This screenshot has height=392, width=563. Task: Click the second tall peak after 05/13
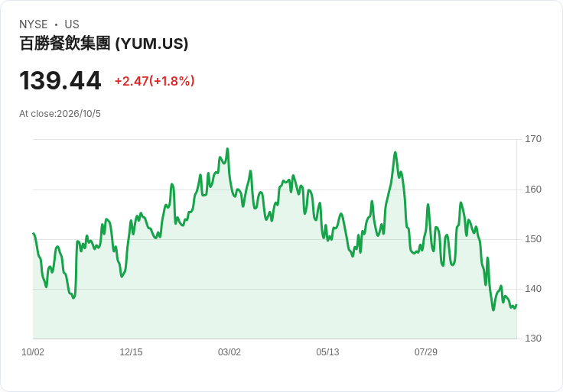(x=395, y=152)
